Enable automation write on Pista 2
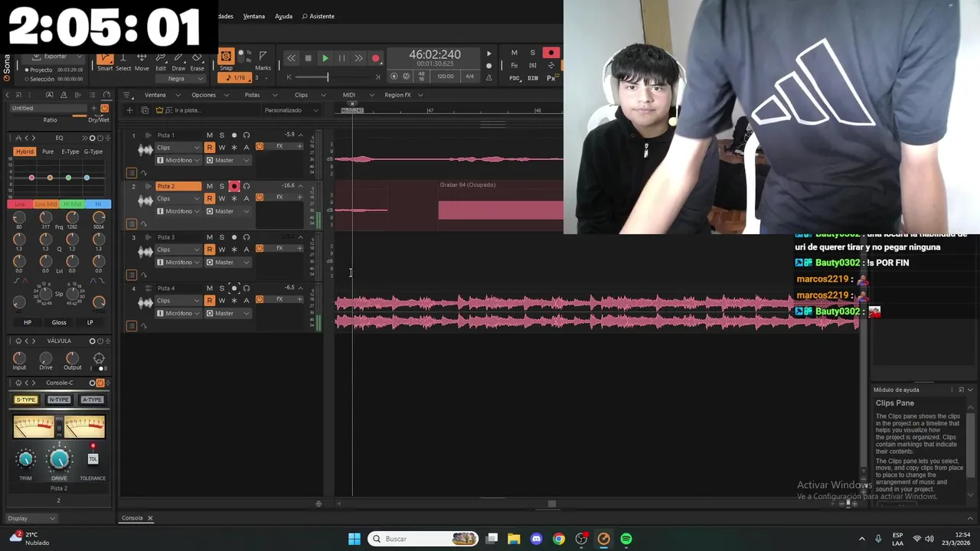The image size is (980, 551). pos(222,198)
